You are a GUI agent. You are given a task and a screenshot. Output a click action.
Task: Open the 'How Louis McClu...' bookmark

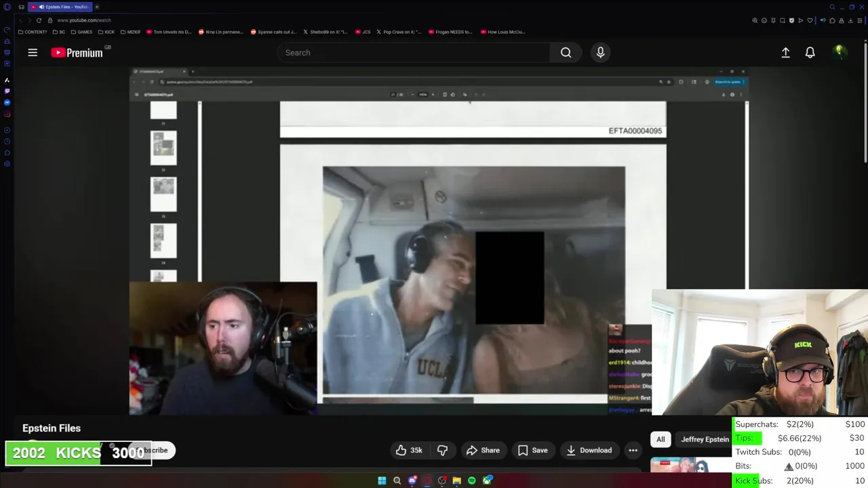pyautogui.click(x=502, y=32)
